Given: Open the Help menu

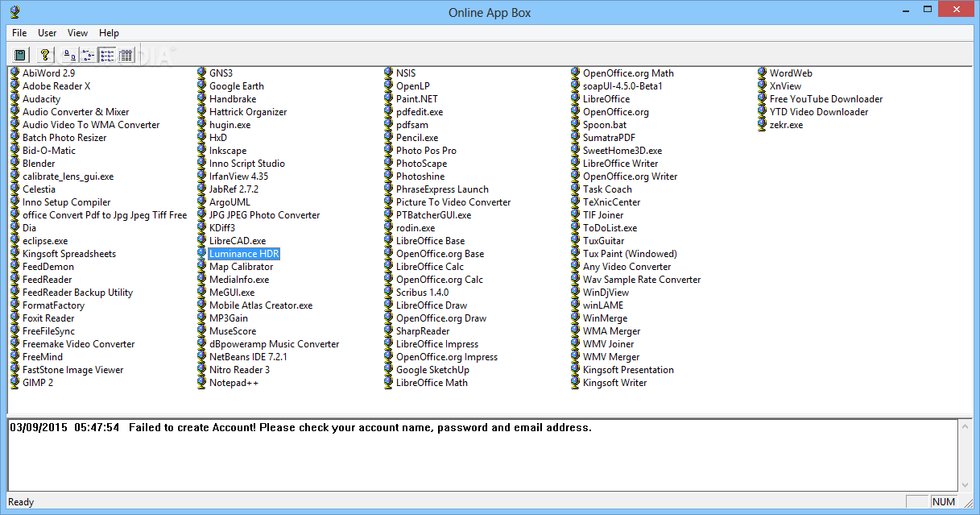Looking at the screenshot, I should tap(109, 33).
